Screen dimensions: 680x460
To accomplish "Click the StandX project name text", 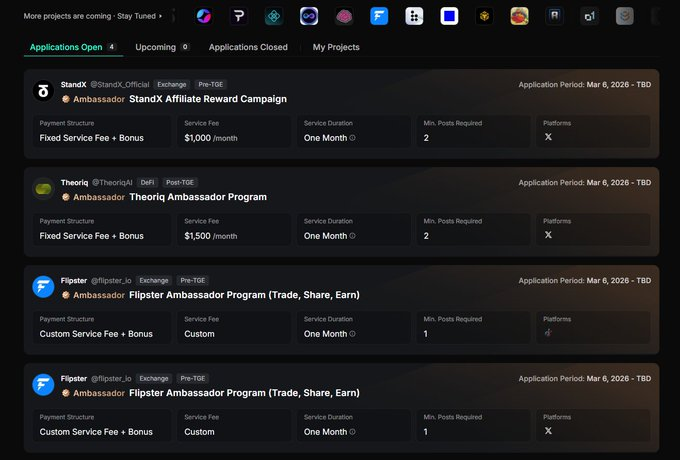I will tap(73, 85).
